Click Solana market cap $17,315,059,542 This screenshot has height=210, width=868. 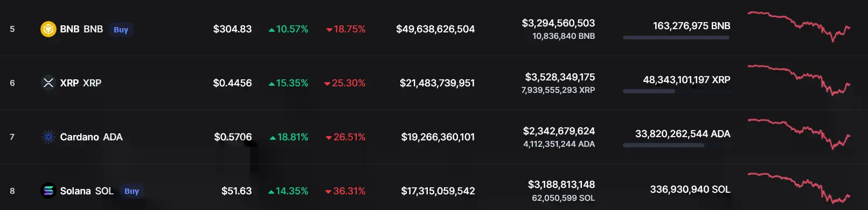(x=438, y=191)
